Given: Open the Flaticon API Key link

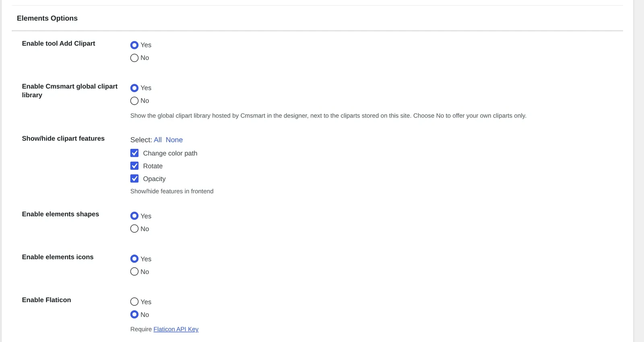Looking at the screenshot, I should pyautogui.click(x=176, y=329).
